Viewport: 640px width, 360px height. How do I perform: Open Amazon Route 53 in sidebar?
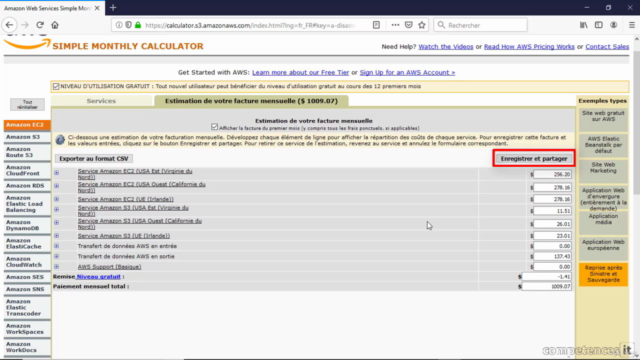(x=27, y=152)
